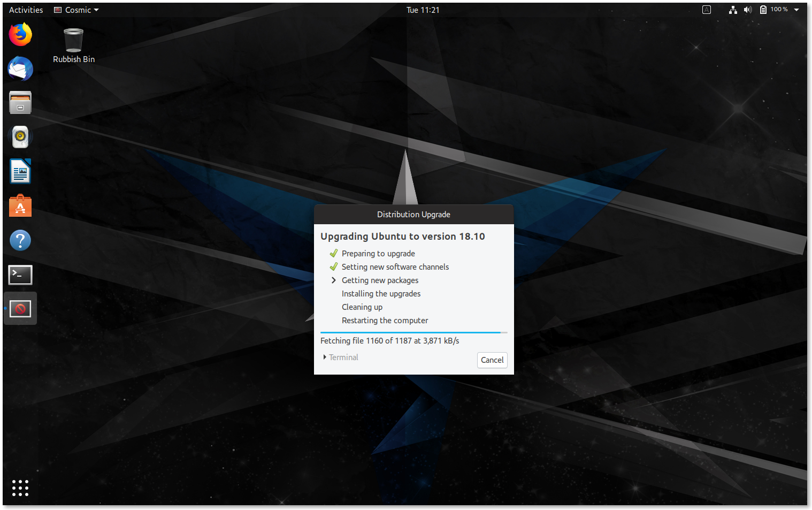This screenshot has height=510, width=812.
Task: Click the battery indicator icon
Action: pyautogui.click(x=763, y=10)
